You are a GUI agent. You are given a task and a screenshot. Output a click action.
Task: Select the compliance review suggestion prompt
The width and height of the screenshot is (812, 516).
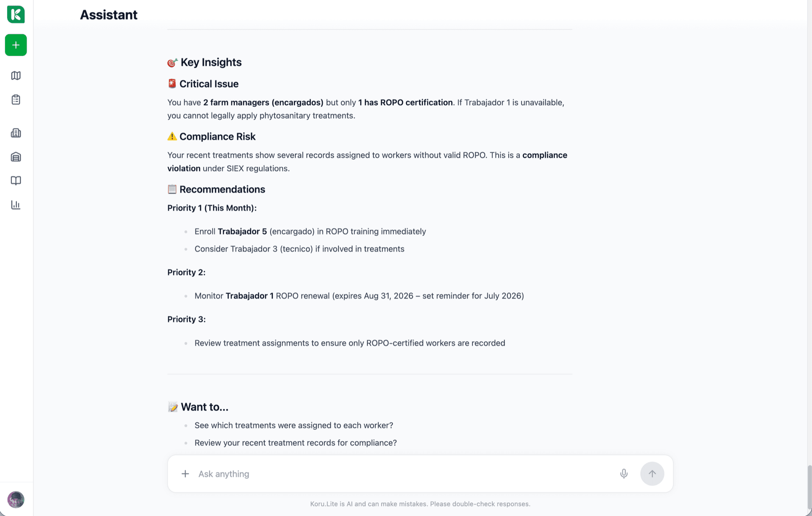coord(295,442)
